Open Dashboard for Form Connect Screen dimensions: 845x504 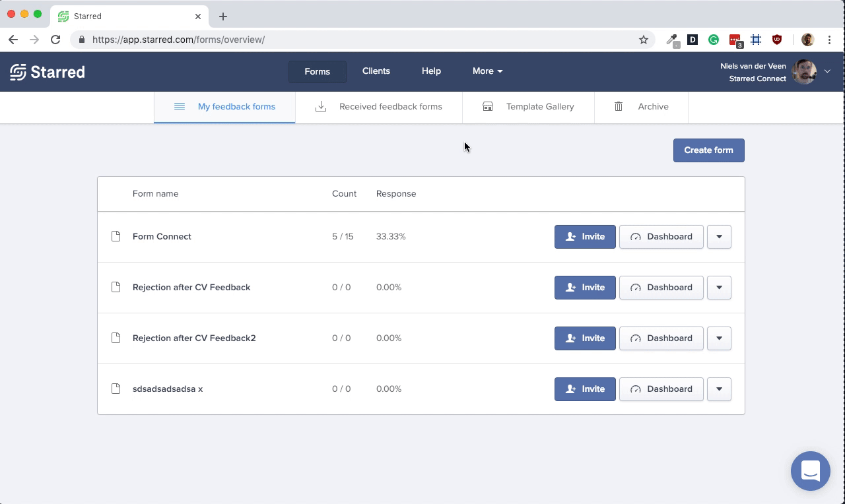tap(661, 237)
